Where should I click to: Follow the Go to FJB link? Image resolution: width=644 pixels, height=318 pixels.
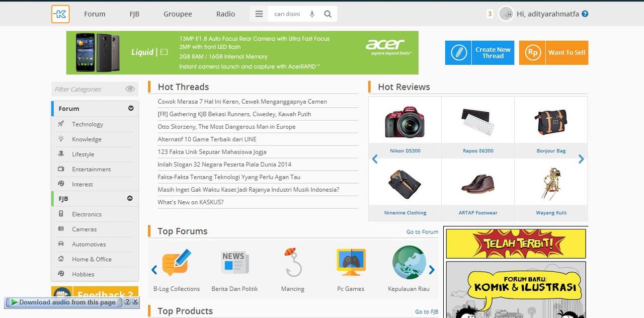coord(427,312)
